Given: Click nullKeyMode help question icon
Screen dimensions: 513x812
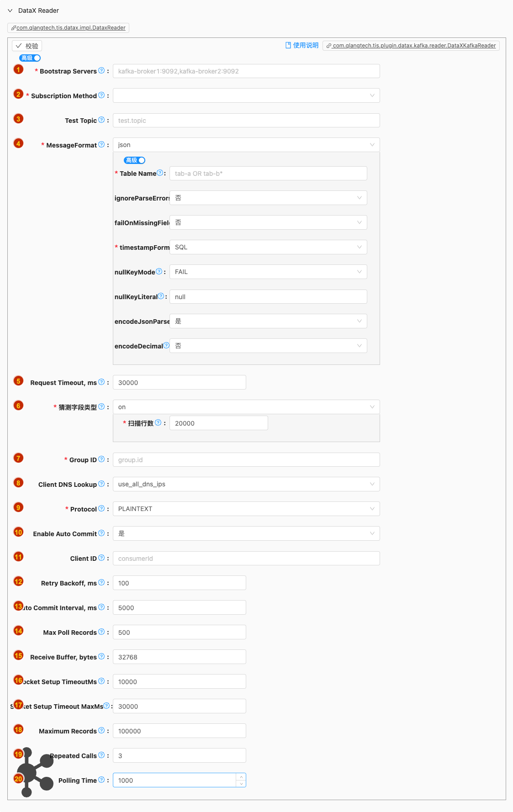Looking at the screenshot, I should coord(159,271).
